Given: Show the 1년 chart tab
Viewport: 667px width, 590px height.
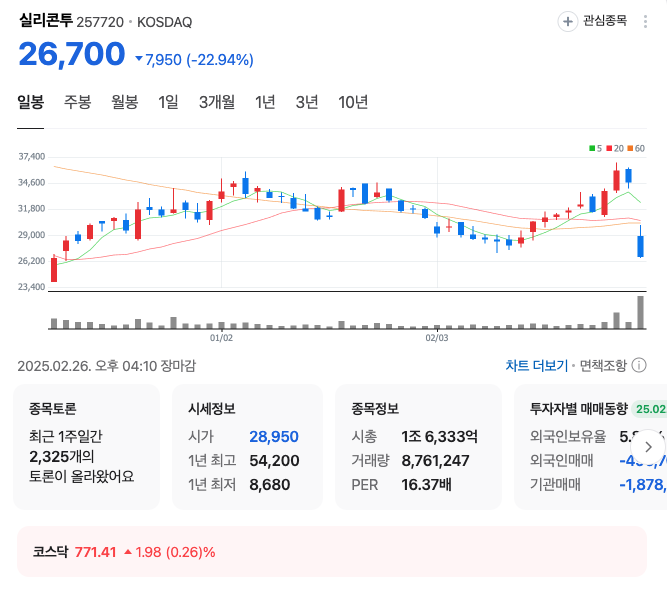Looking at the screenshot, I should [x=265, y=102].
